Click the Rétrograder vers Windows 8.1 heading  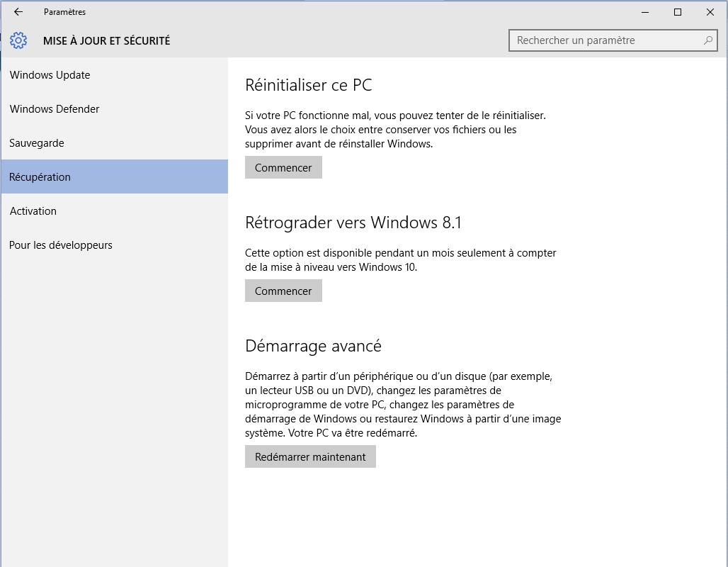[353, 223]
